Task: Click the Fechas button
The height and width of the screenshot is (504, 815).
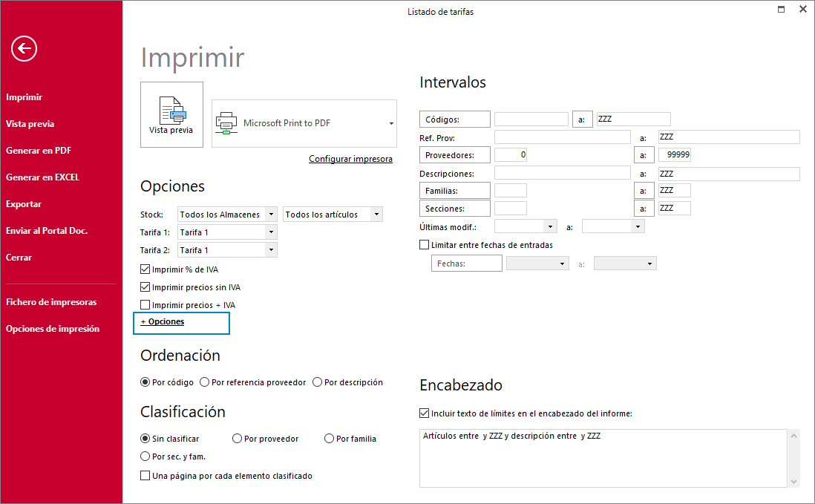Action: point(467,264)
